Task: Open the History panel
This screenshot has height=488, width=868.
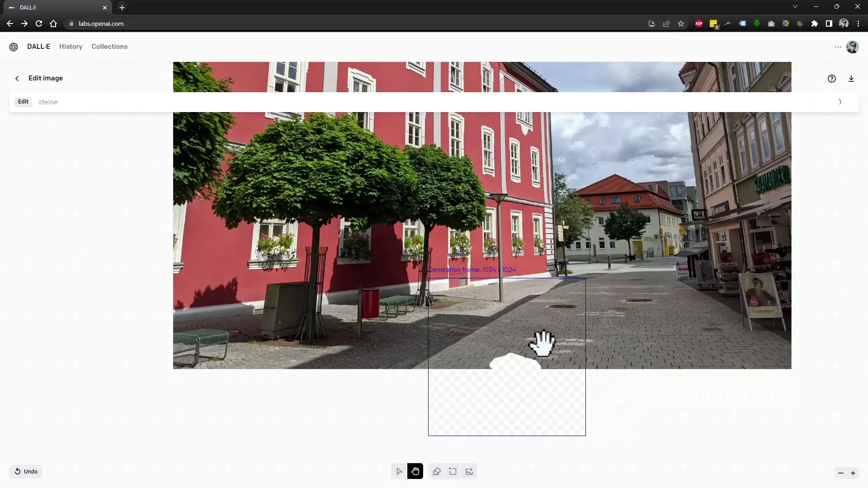Action: (x=71, y=47)
